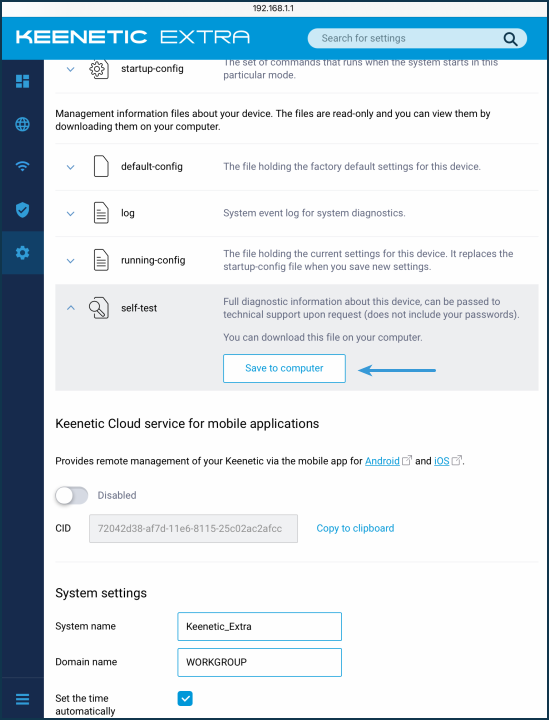Click the log description 'System event log'
The image size is (549, 720).
pos(314,213)
